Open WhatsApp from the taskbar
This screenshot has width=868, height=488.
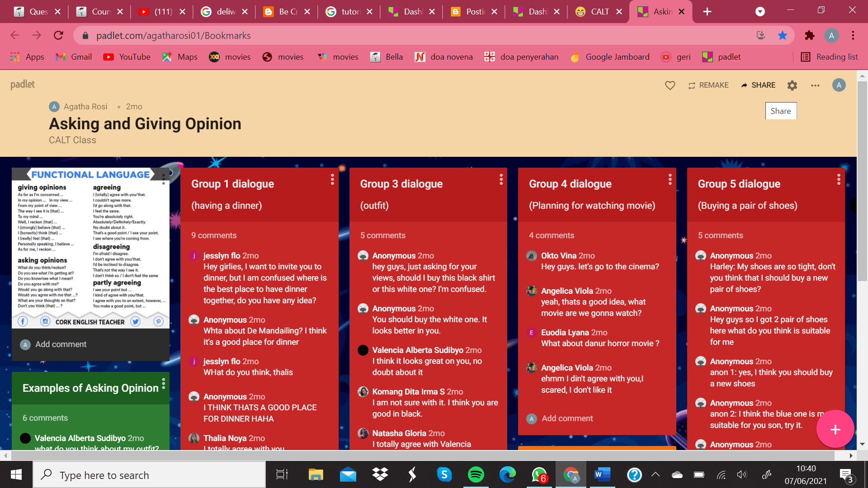pos(539,475)
